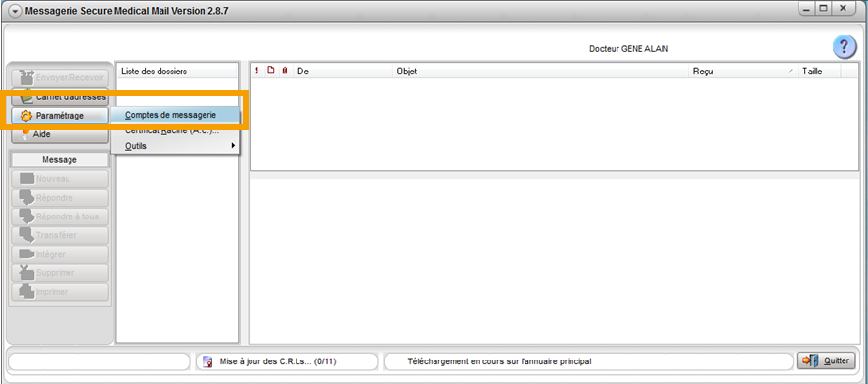
Task: Click the Paramétrage gear icon
Action: (25, 116)
